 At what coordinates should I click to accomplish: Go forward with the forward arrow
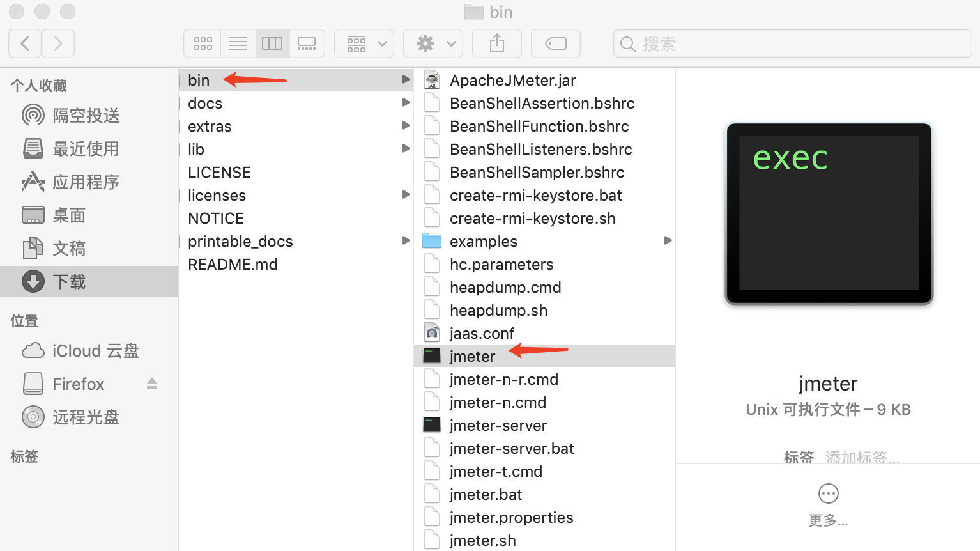[58, 43]
